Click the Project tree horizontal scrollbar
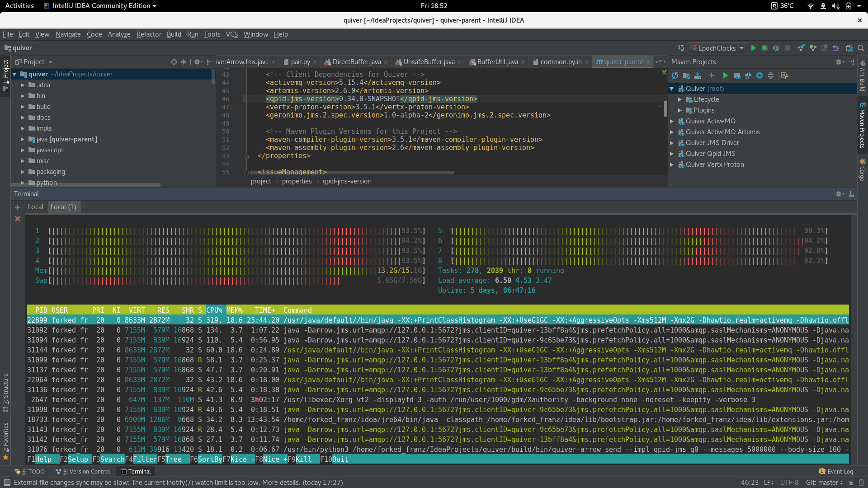Screen dimensions: 868x488 [86, 185]
